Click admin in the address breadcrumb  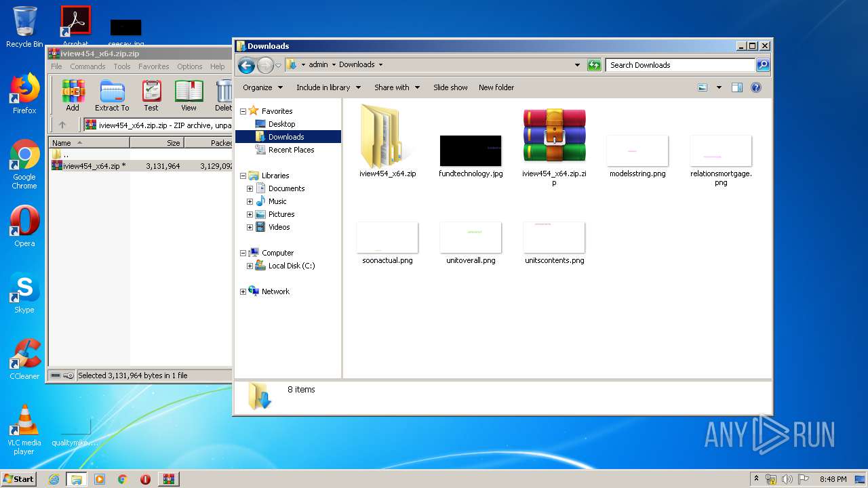point(318,65)
